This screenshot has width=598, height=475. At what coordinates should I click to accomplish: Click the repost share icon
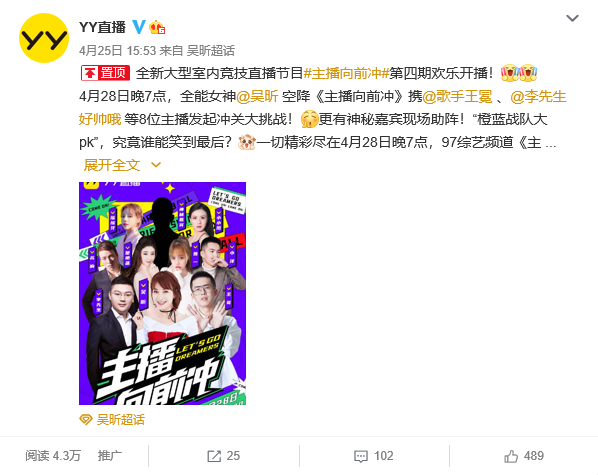coord(214,456)
